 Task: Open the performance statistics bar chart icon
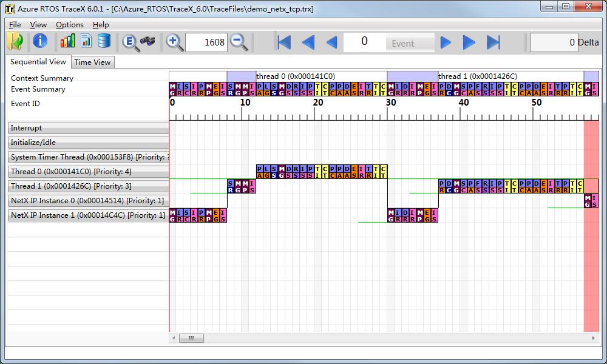(67, 41)
